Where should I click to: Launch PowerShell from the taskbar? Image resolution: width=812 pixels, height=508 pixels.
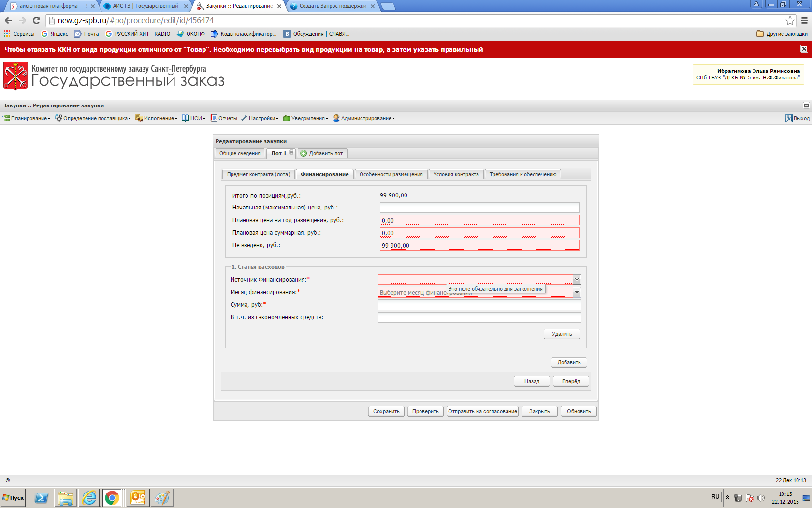point(42,497)
